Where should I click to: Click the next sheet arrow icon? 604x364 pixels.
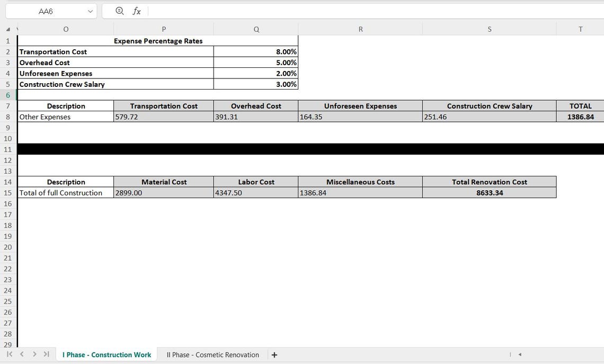34,354
